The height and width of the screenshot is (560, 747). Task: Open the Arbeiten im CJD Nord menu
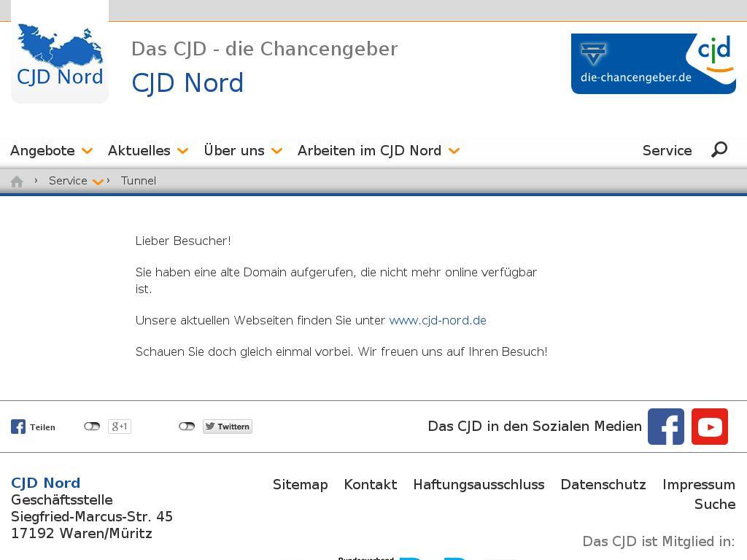(x=369, y=150)
